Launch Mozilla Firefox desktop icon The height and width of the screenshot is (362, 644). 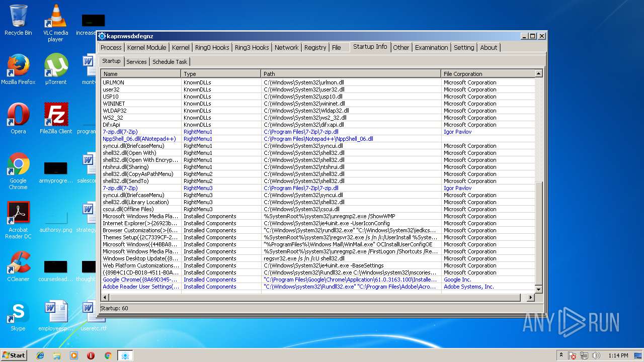point(18,69)
